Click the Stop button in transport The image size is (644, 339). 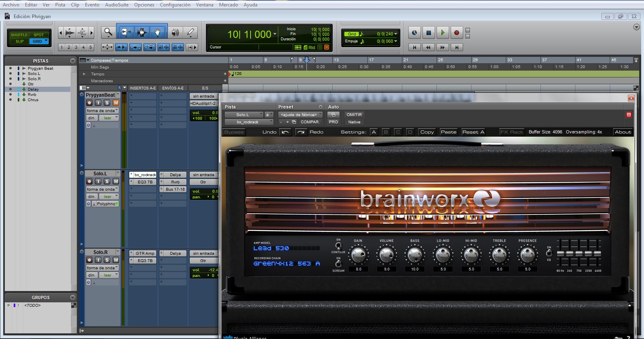click(429, 33)
